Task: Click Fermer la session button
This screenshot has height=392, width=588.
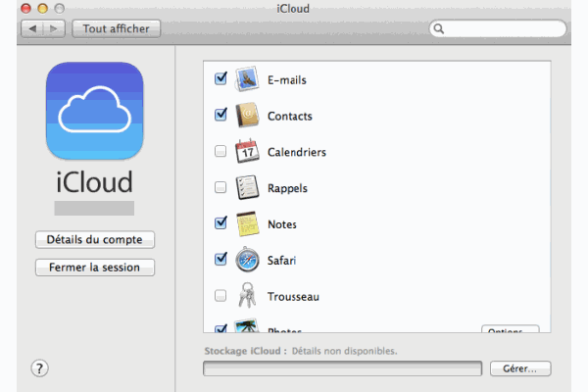Action: tap(95, 268)
